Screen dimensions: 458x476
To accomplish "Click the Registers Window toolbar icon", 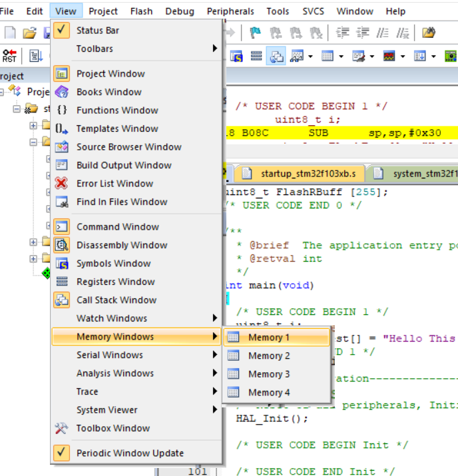I will pos(256,56).
